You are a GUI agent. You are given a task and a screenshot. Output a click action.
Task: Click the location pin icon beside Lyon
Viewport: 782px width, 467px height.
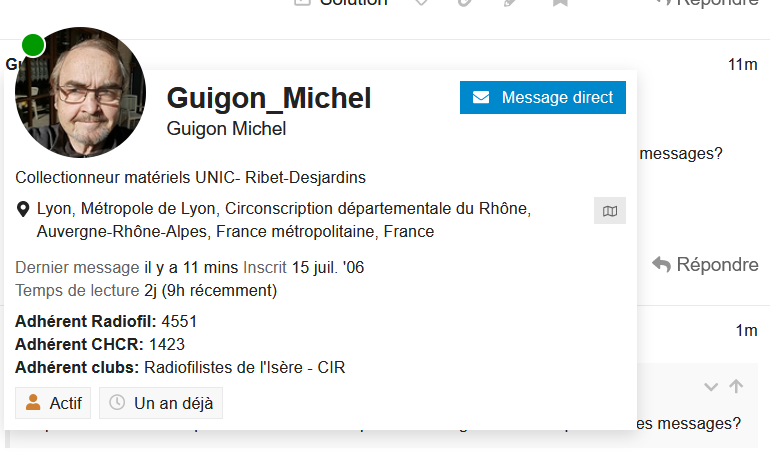[23, 210]
